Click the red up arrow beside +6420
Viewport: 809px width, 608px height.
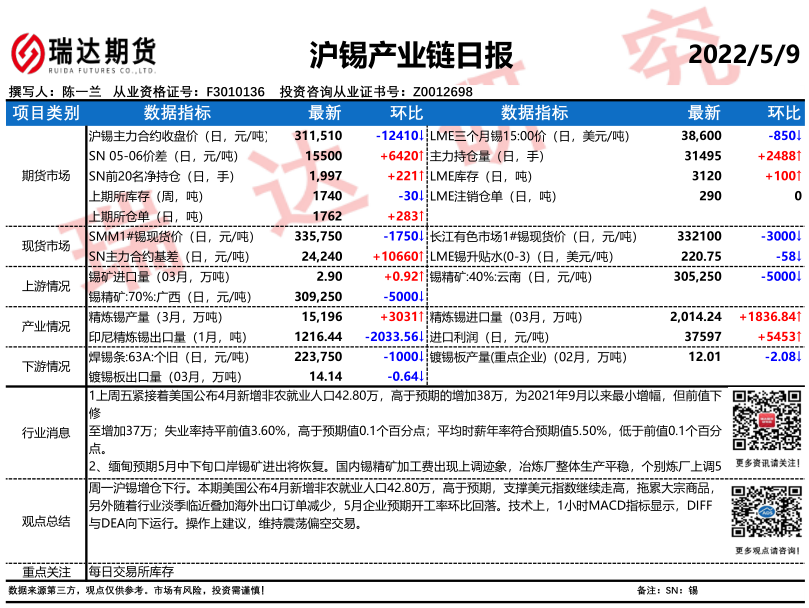click(421, 156)
